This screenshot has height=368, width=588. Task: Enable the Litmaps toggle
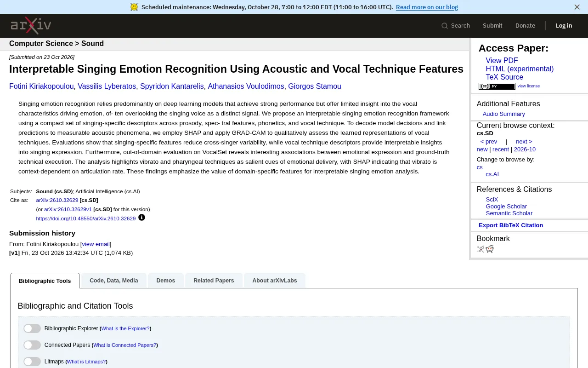click(32, 362)
